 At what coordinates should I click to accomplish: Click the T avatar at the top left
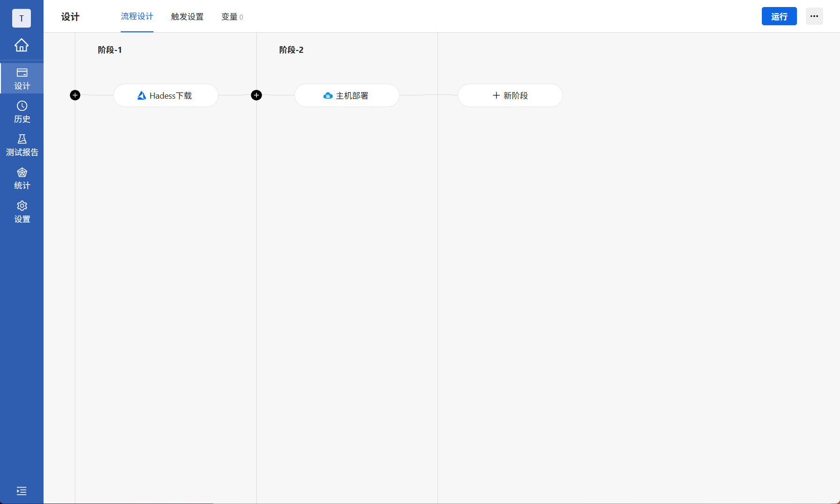22,18
